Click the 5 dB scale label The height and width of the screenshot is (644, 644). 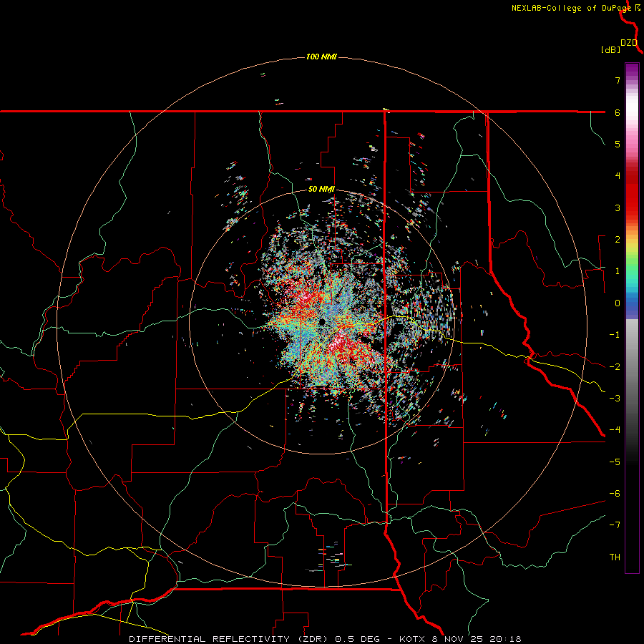click(x=618, y=144)
